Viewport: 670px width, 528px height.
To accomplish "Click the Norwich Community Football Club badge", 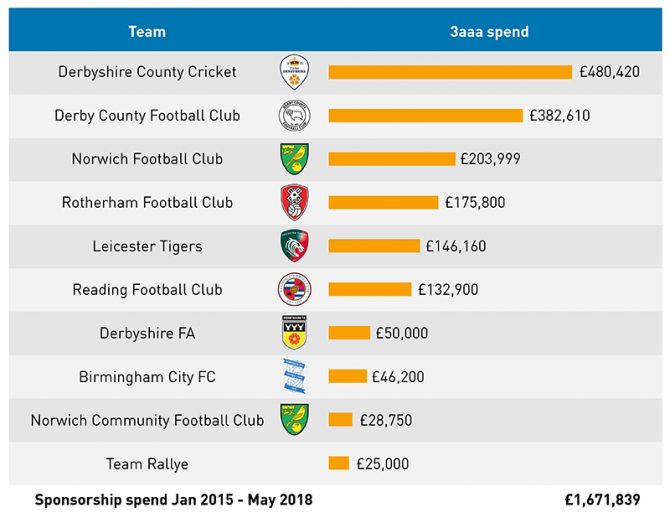I will point(294,420).
